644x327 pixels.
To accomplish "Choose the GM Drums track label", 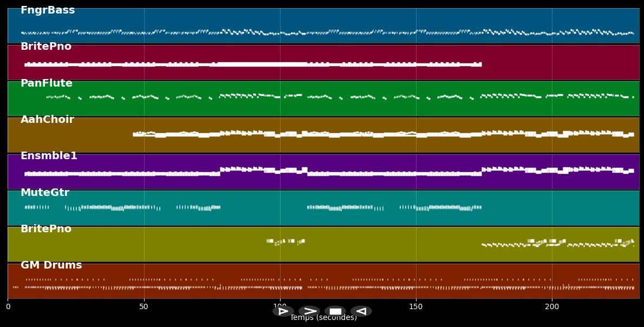I will tap(51, 265).
